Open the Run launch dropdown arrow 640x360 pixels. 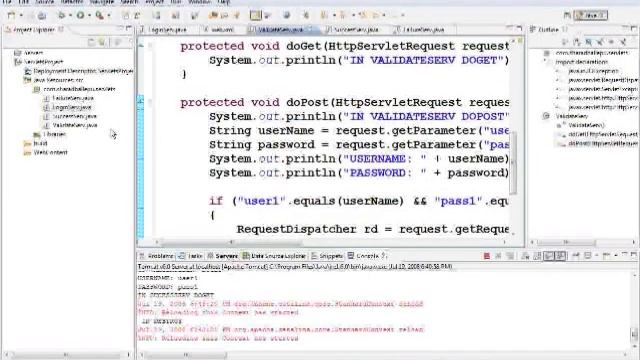coord(89,16)
